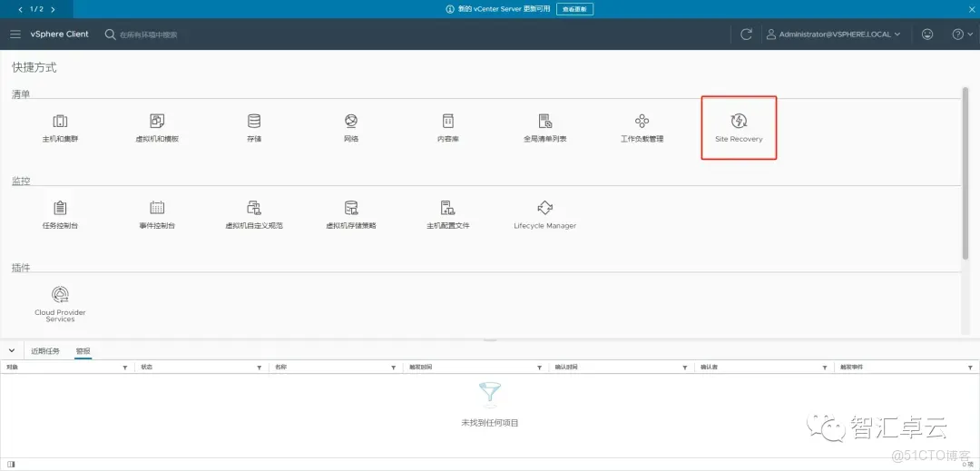
Task: Click the search magnifier icon
Action: click(x=110, y=34)
